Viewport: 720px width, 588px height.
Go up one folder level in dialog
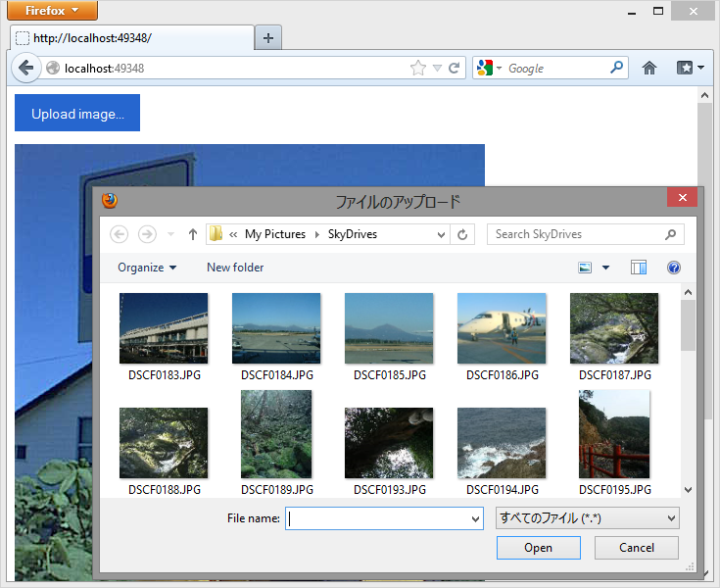(193, 234)
